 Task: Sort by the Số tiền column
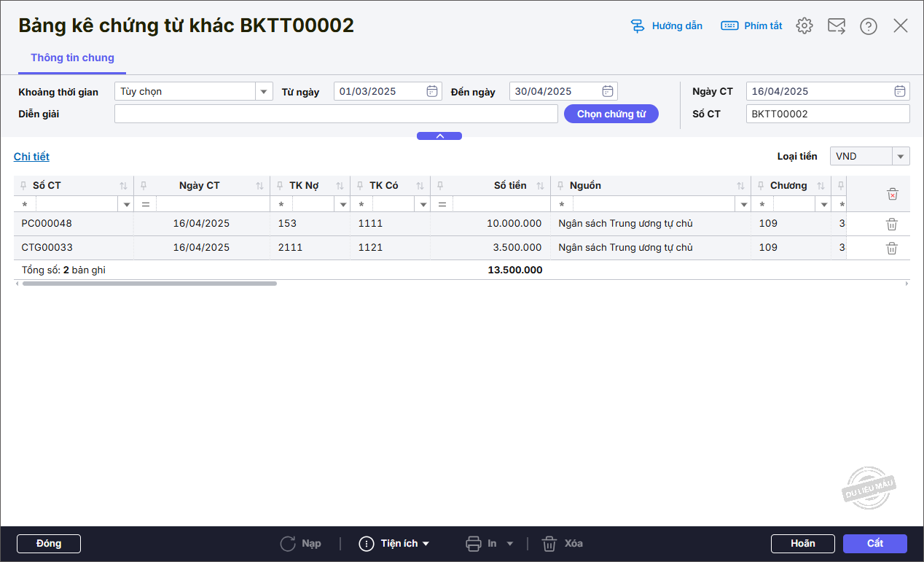(x=541, y=186)
